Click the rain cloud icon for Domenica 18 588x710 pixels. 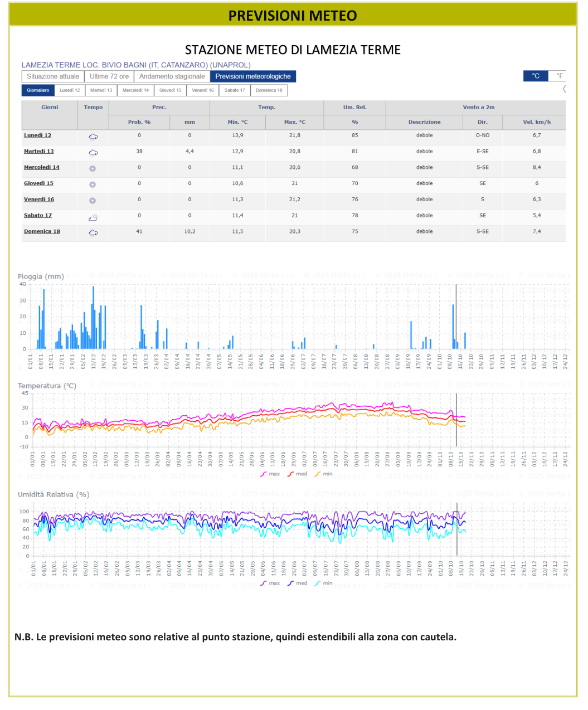93,233
